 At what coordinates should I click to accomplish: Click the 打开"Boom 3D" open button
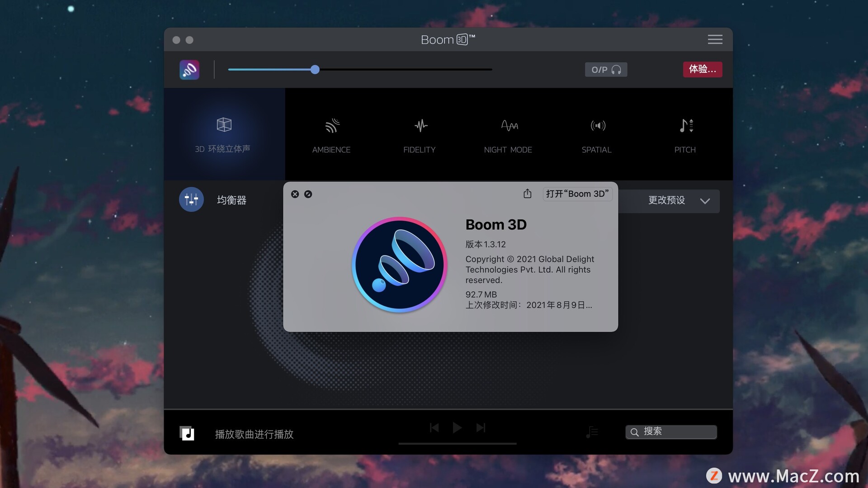point(577,194)
